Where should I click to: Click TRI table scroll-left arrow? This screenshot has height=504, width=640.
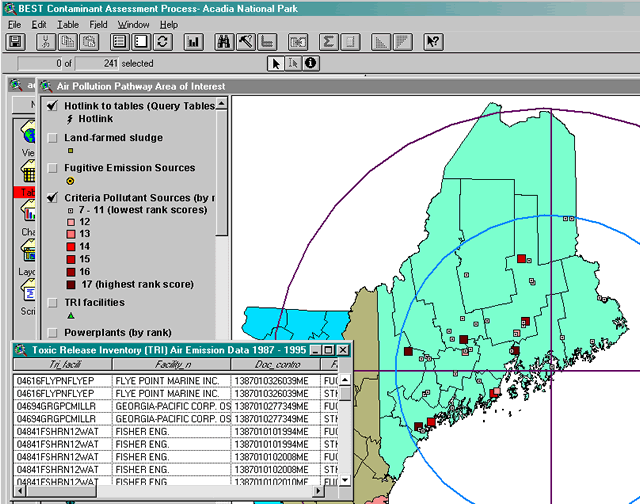[19, 491]
